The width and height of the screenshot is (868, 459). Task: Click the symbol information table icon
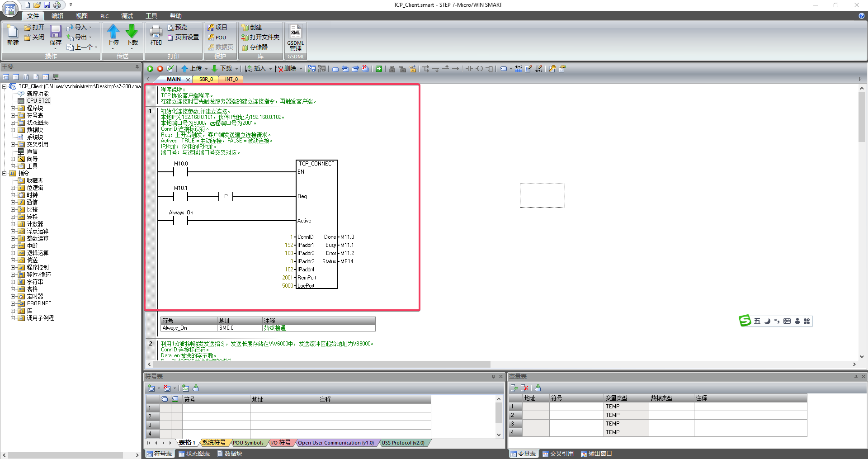tap(519, 69)
